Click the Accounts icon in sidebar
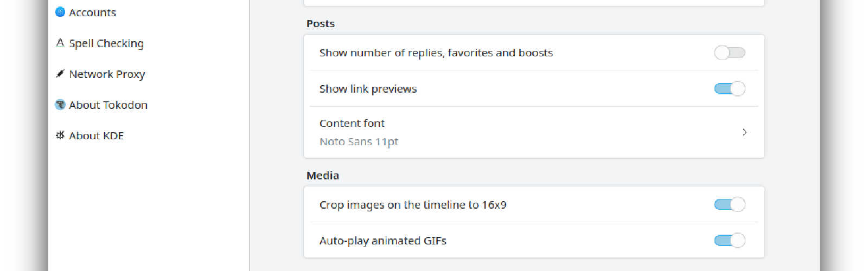Image resolution: width=868 pixels, height=271 pixels. click(60, 12)
